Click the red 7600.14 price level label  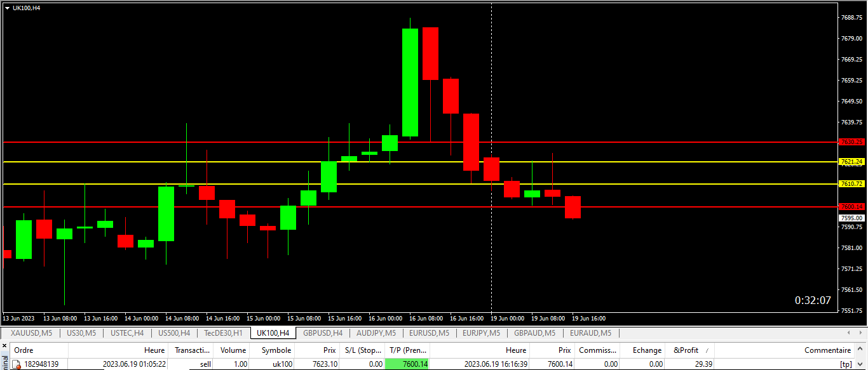851,207
